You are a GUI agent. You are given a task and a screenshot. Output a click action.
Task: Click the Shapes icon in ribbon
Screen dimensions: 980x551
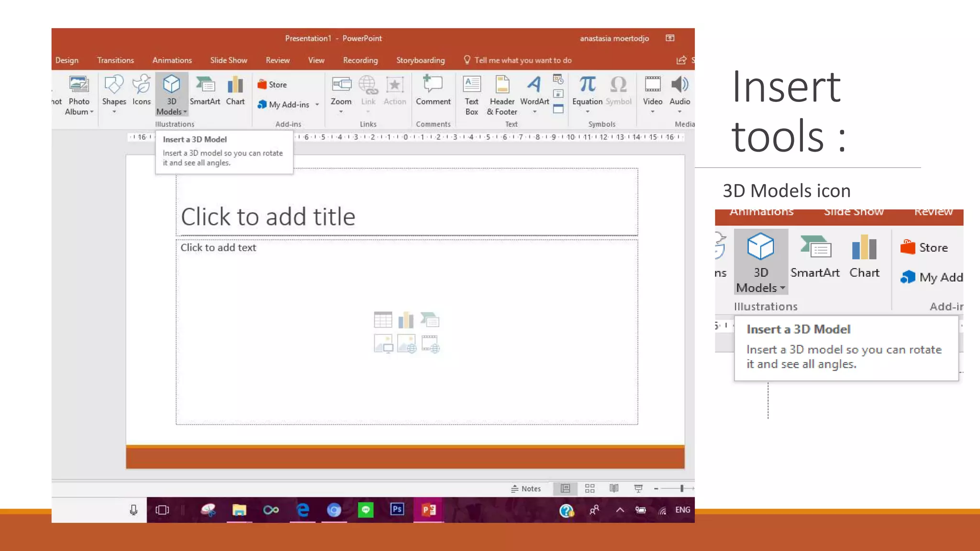coord(114,91)
